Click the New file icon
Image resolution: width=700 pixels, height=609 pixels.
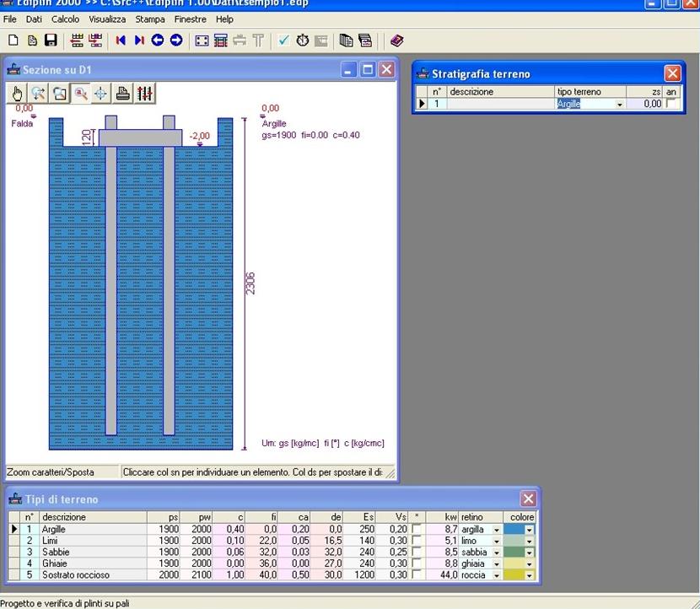13,40
